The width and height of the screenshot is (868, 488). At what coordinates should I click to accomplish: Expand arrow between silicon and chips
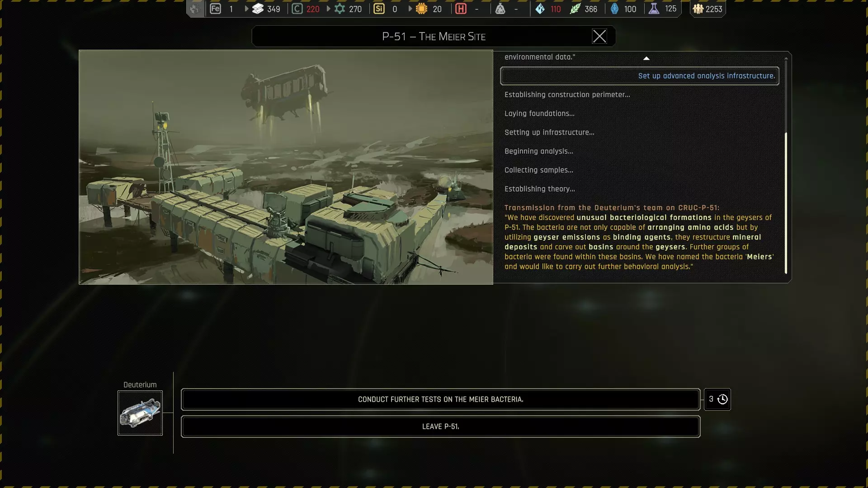(x=410, y=9)
